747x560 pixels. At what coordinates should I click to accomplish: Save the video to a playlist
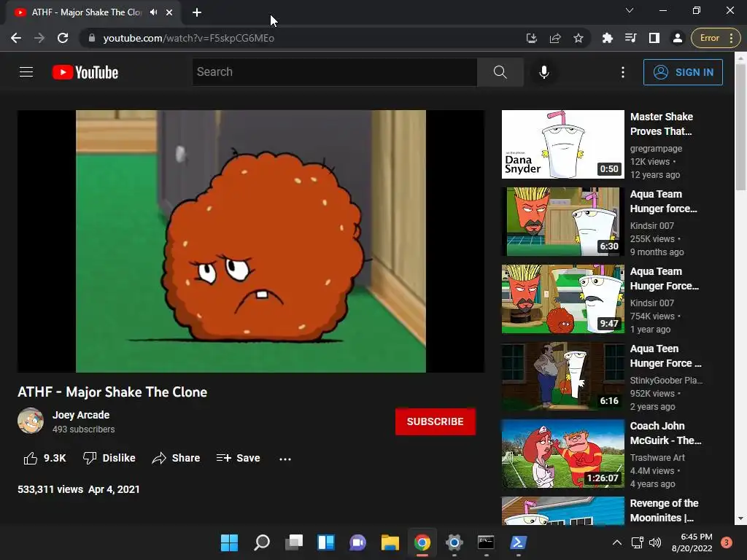click(x=239, y=458)
